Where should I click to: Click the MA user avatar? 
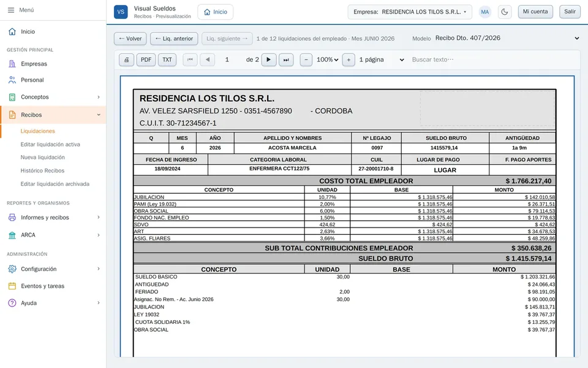tap(484, 12)
